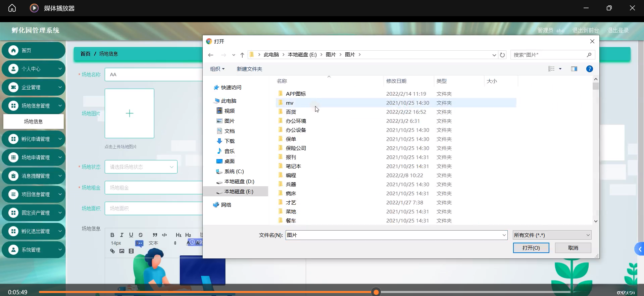Screen dimensions: 644x296
Task: Open the 请选择场地状态 dropdown
Action: tap(141, 167)
